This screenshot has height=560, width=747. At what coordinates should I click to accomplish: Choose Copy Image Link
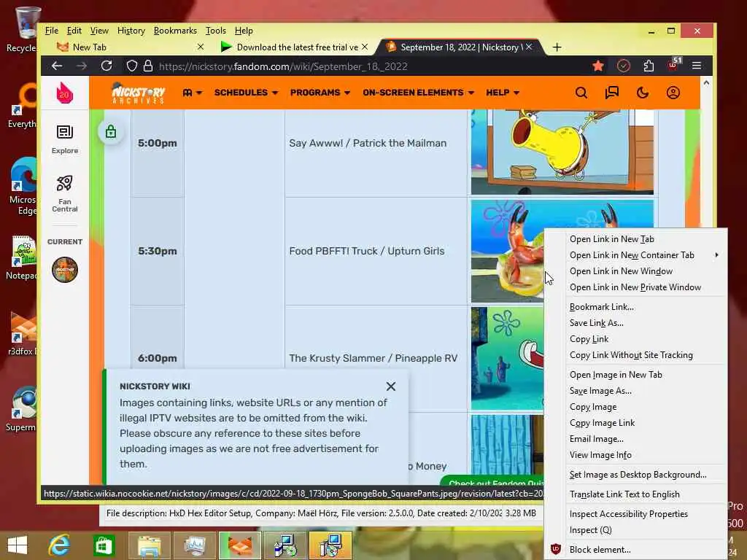(x=636, y=423)
